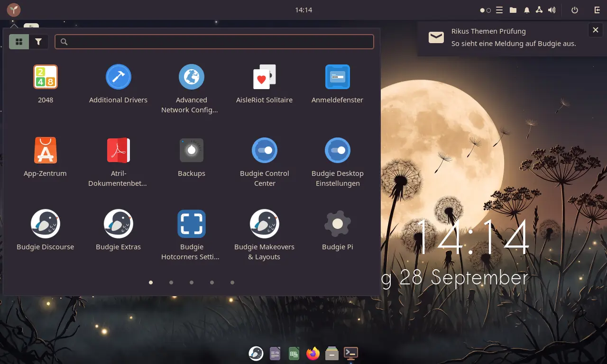
Task: Launch App-Zentrum
Action: (46, 157)
